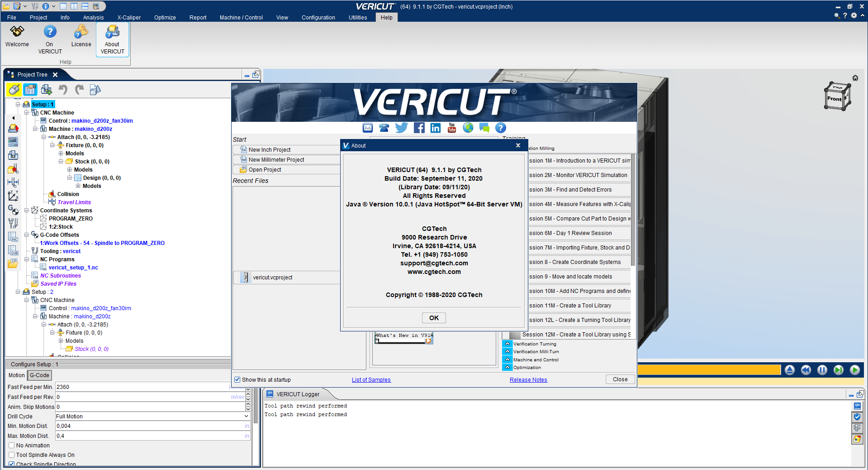Viewport: 868px width, 470px height.
Task: Open recent file vericut.vcproject
Action: coord(286,278)
